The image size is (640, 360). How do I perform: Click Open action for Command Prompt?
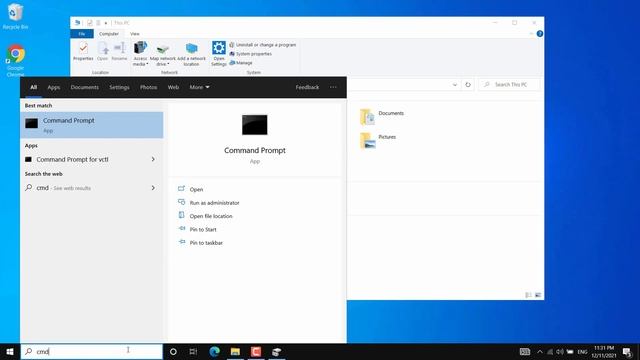click(196, 189)
